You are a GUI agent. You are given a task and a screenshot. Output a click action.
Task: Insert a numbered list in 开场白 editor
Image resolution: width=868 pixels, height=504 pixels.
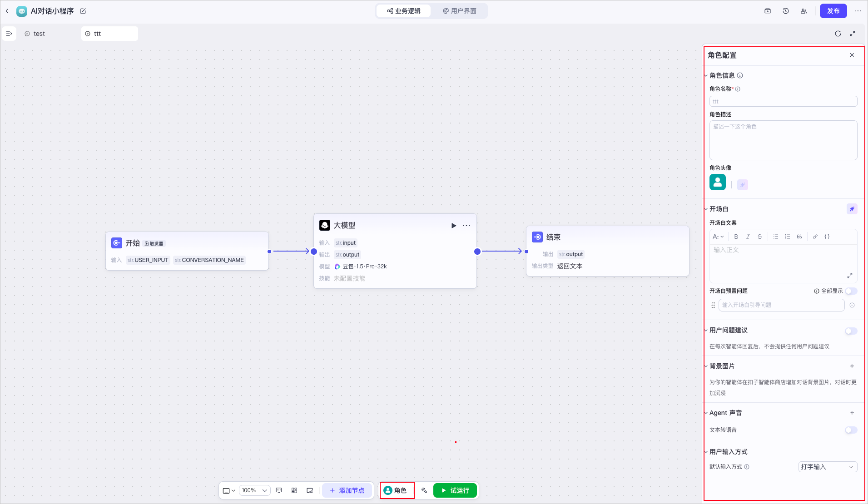click(x=788, y=237)
